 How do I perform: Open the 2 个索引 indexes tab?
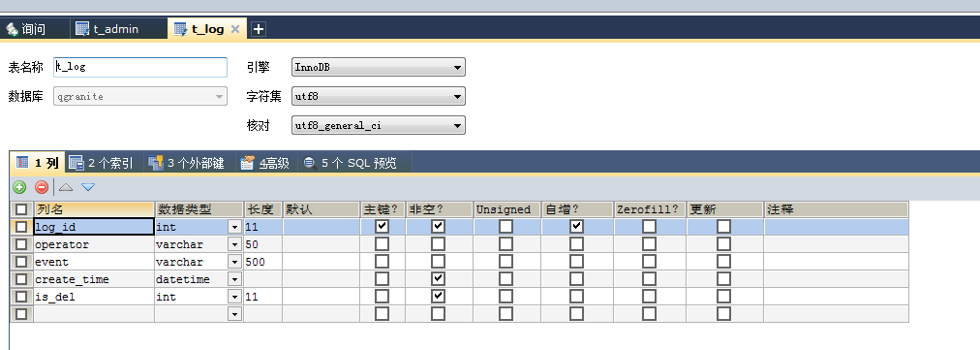(x=102, y=163)
